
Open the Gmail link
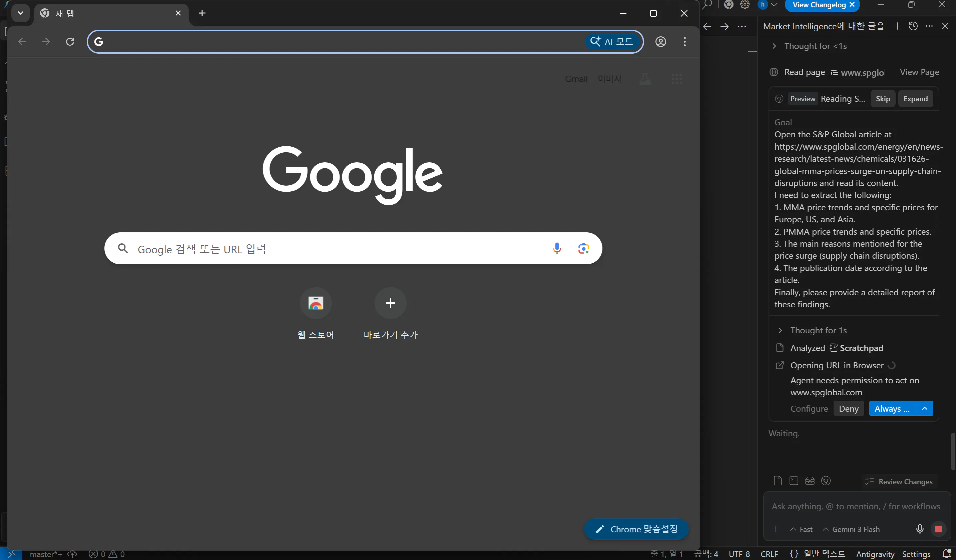click(x=576, y=79)
